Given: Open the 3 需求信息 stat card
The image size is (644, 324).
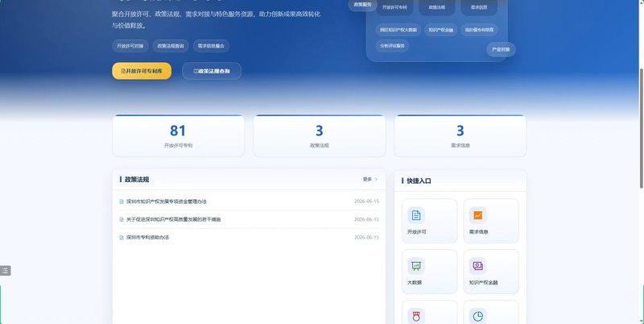Looking at the screenshot, I should pos(460,136).
